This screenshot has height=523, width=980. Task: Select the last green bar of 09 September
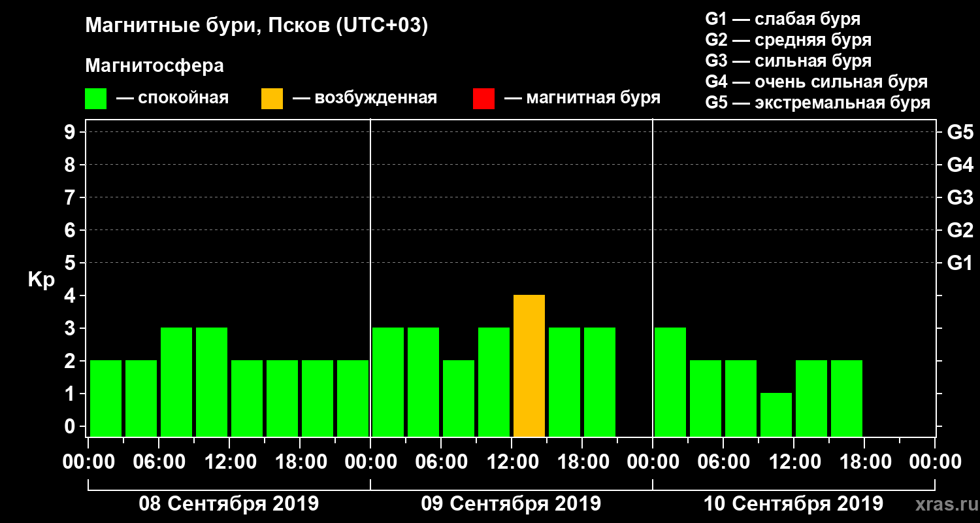click(600, 382)
